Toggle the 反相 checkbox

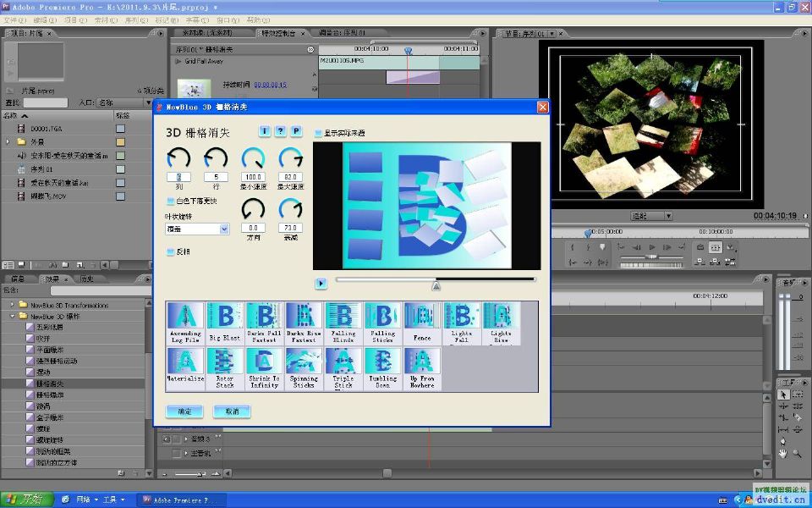click(x=170, y=251)
